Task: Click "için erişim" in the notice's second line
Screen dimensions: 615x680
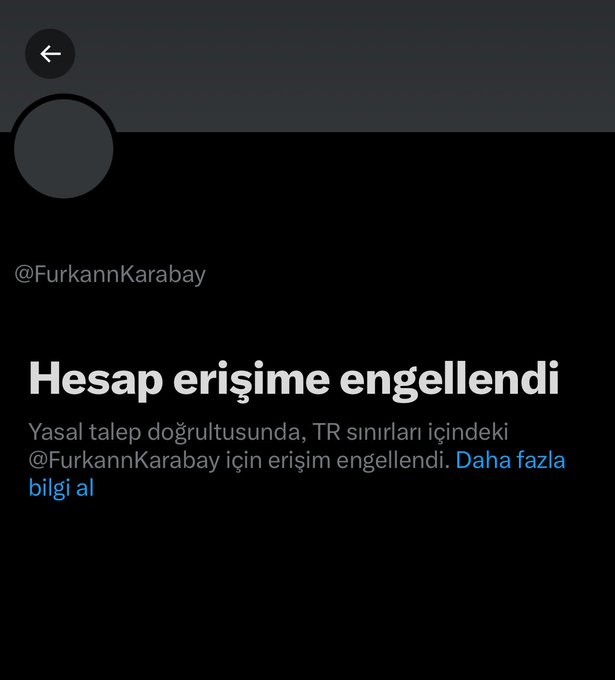Action: tap(278, 461)
